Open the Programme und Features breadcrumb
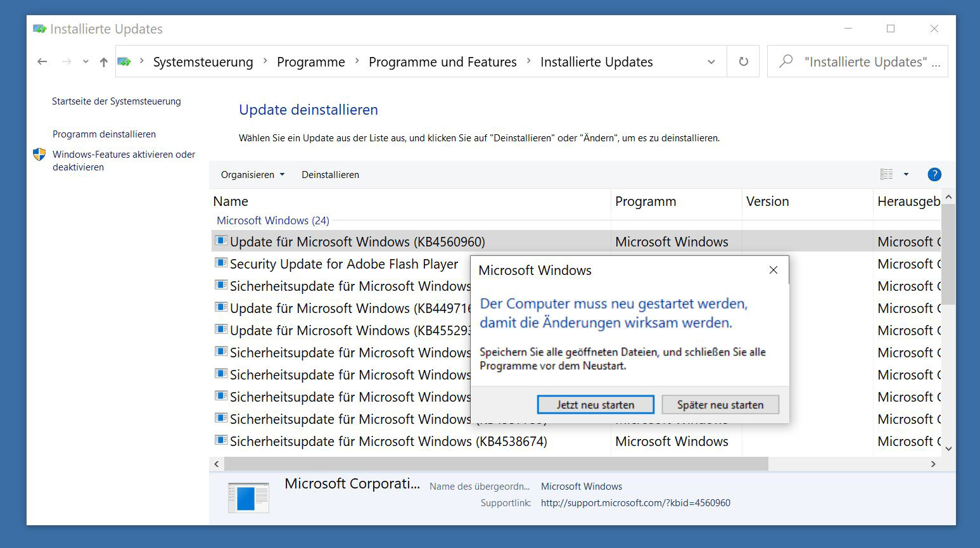The width and height of the screenshot is (980, 548). (442, 62)
